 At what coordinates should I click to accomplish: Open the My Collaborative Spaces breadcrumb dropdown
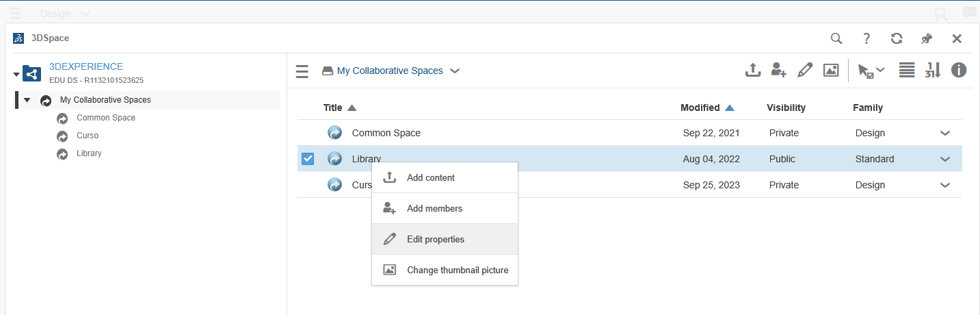pyautogui.click(x=455, y=71)
